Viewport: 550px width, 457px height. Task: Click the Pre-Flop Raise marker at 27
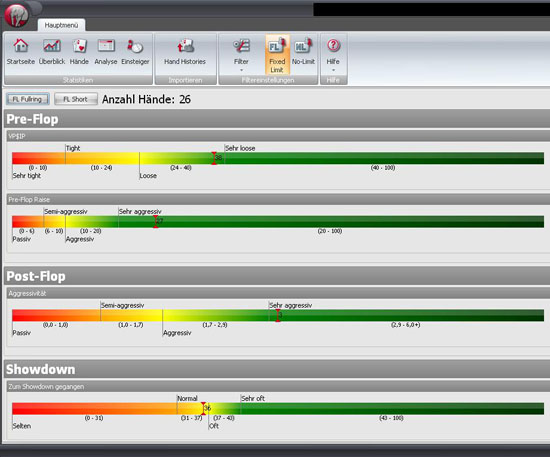(156, 222)
